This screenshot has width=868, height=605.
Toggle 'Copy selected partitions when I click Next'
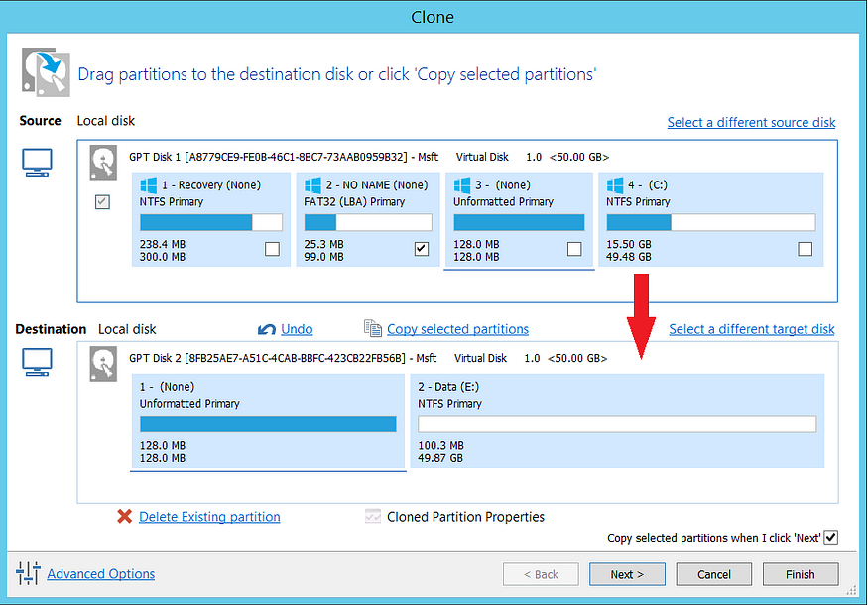(x=831, y=537)
